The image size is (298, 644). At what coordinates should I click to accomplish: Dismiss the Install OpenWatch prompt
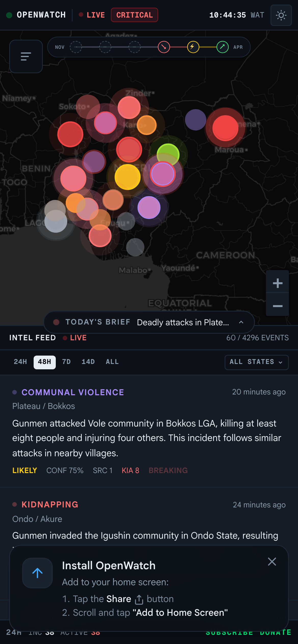pyautogui.click(x=272, y=562)
